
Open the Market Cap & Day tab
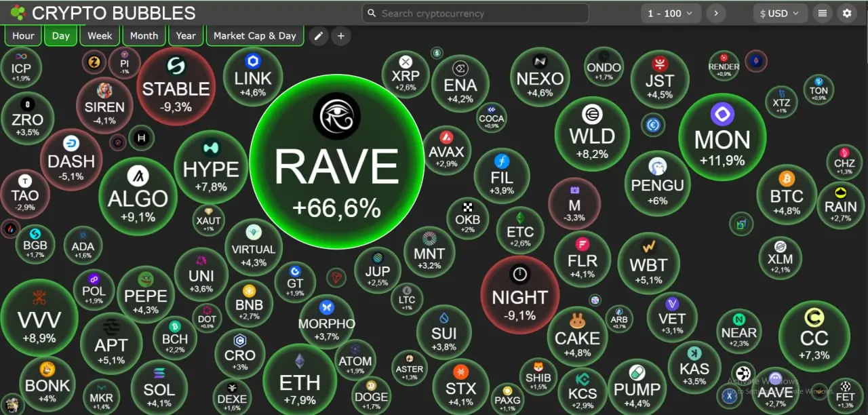[x=255, y=36]
